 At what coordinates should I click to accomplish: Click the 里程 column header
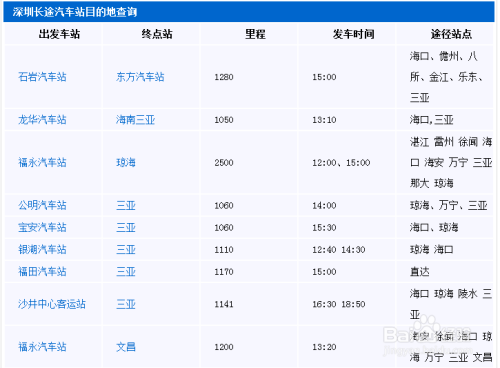point(255,34)
